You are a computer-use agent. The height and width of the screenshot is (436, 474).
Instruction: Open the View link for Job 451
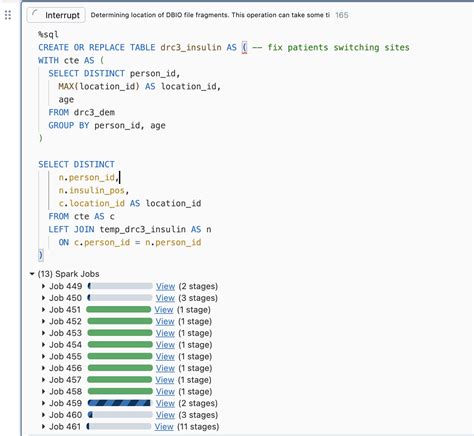pyautogui.click(x=164, y=309)
